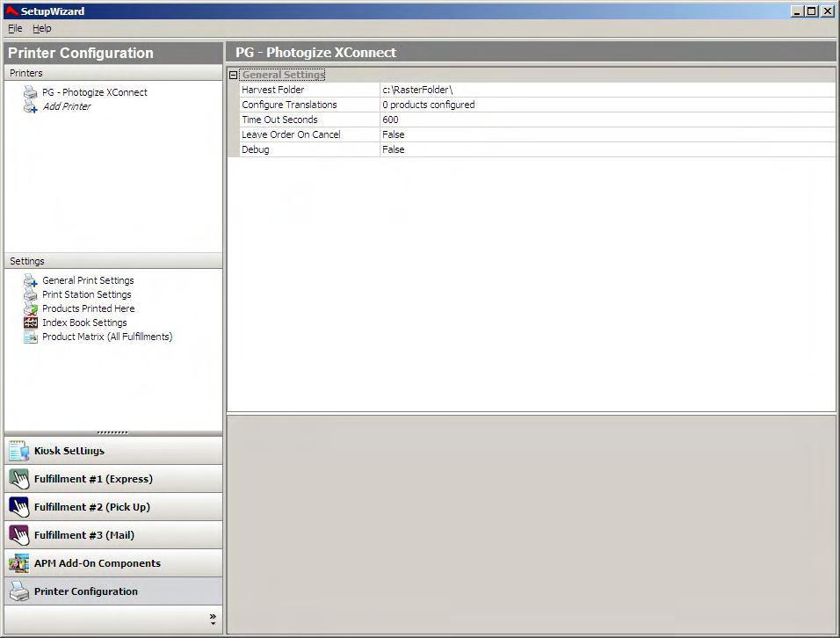Click the Fulfillment #1 (Express) hand icon
This screenshot has width=840, height=638.
point(18,479)
